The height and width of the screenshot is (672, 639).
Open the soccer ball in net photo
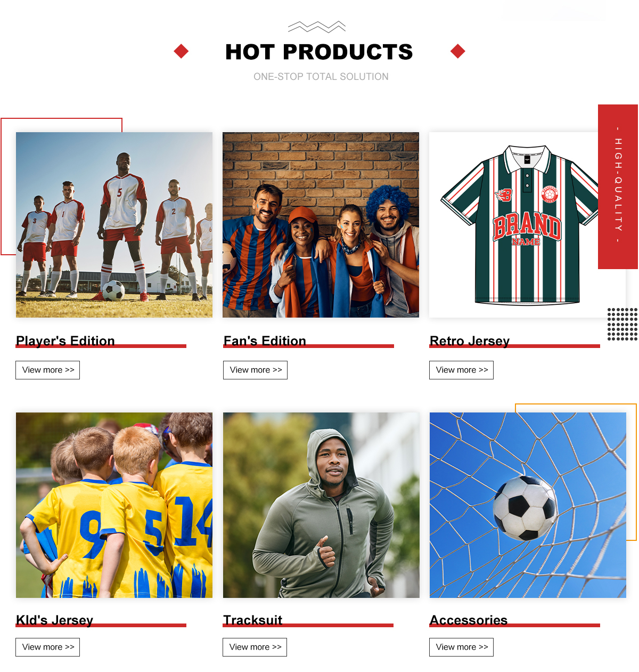click(x=528, y=505)
